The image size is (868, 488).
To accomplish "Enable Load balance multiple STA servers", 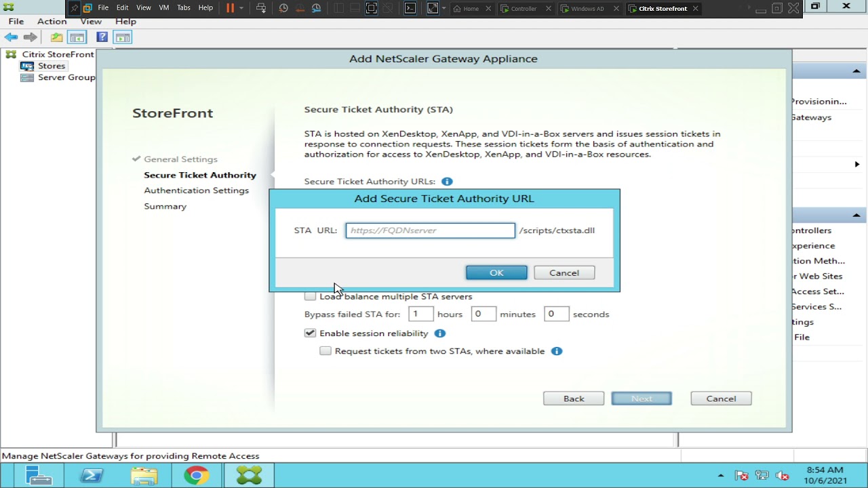I will (x=310, y=296).
